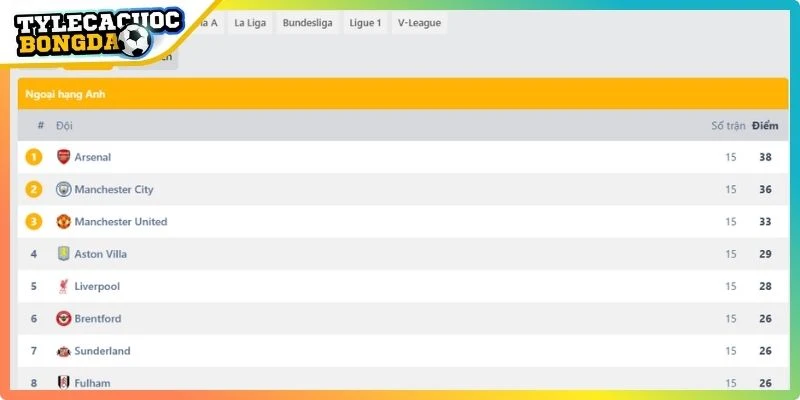Click the Manchester United club crest
The height and width of the screenshot is (400, 800).
tap(63, 221)
